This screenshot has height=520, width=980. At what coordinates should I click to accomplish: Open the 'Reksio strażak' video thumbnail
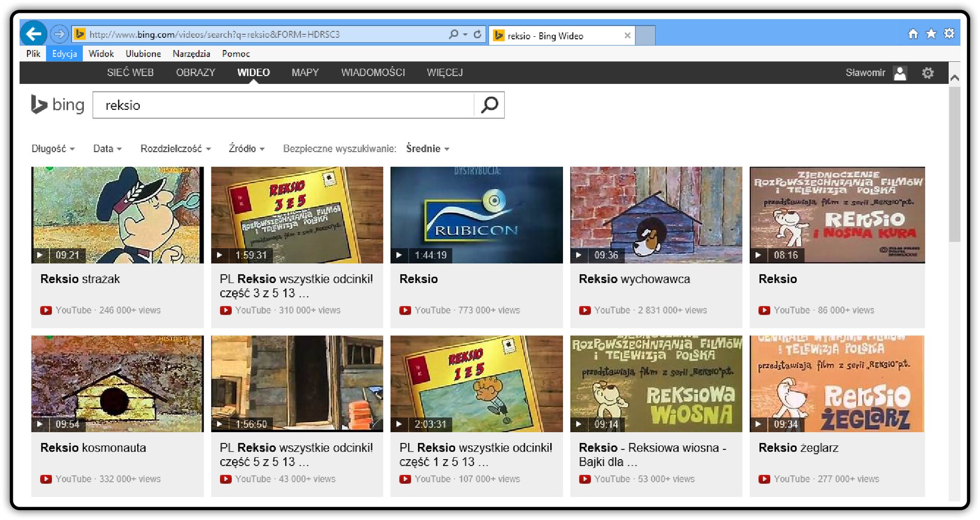[117, 215]
